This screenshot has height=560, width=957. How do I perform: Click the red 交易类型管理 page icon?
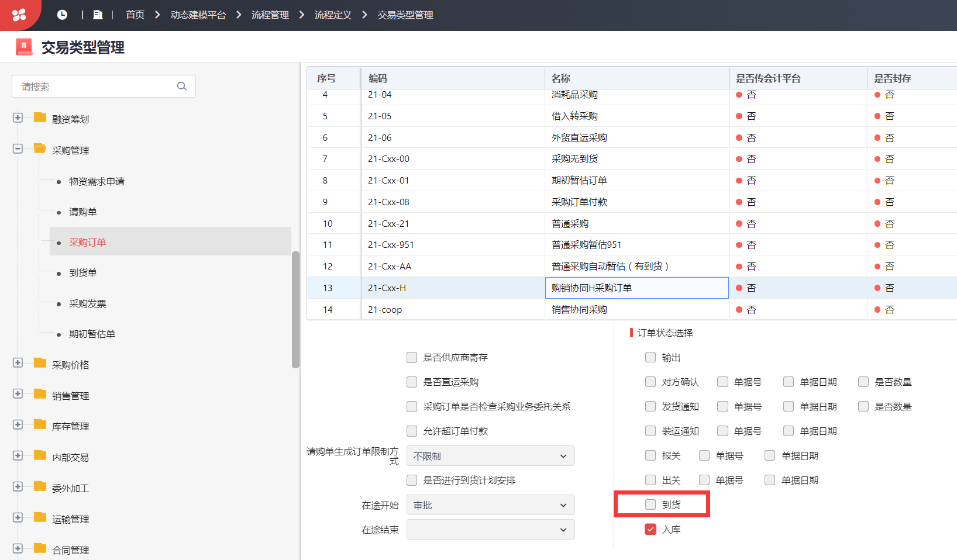tap(24, 47)
